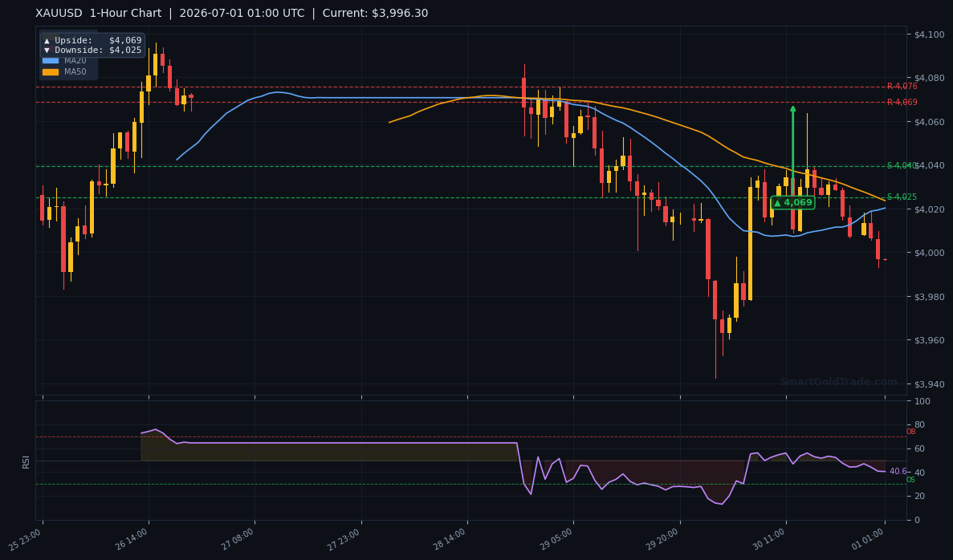Click the Current: $3,996.30 price text
953x560 pixels.
(x=375, y=14)
